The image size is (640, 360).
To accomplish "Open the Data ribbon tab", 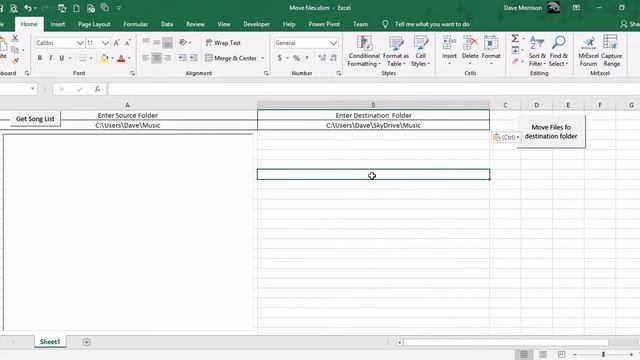I will (167, 24).
